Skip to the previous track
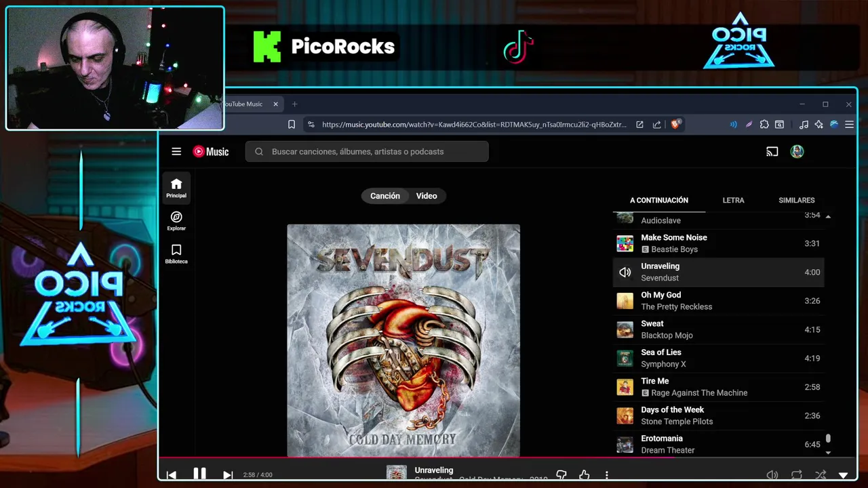 coord(172,475)
